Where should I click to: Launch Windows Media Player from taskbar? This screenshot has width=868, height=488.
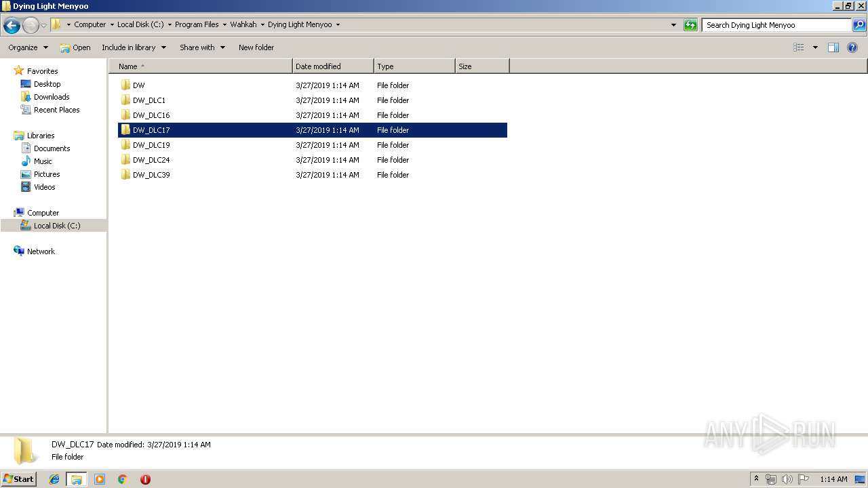[100, 479]
